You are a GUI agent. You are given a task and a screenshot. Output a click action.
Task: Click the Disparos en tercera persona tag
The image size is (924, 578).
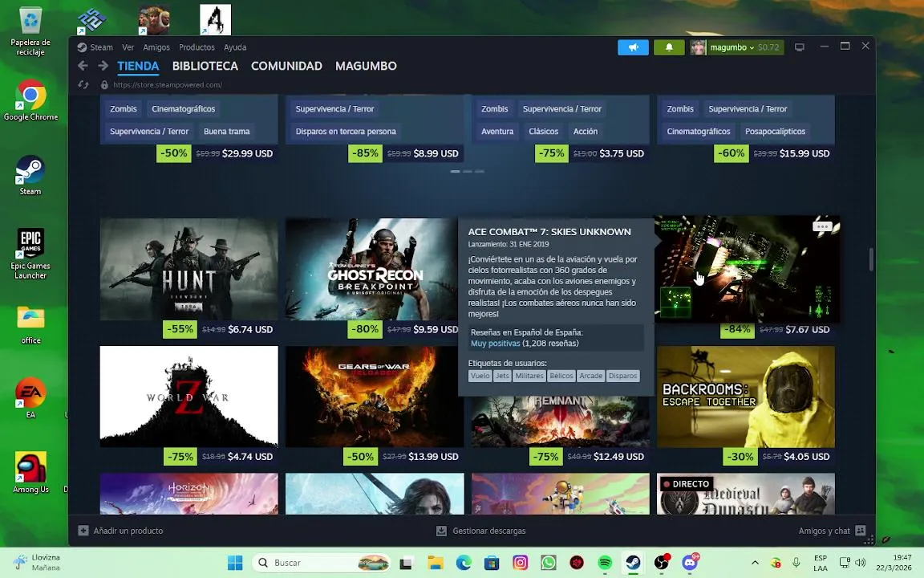(346, 132)
